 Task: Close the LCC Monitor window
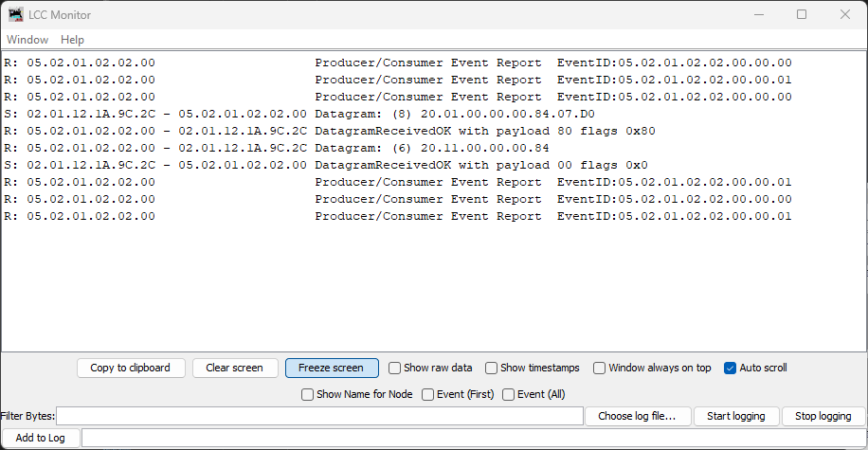pos(844,14)
